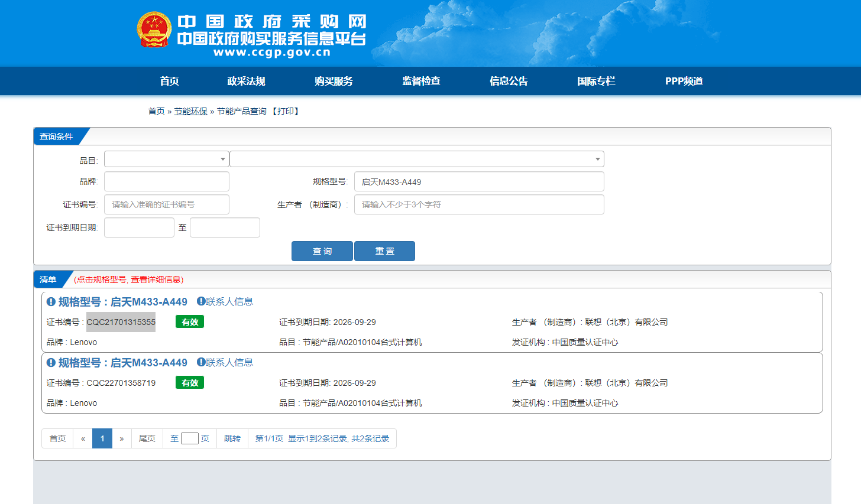
Task: Click the 重置 reset button
Action: pos(384,251)
